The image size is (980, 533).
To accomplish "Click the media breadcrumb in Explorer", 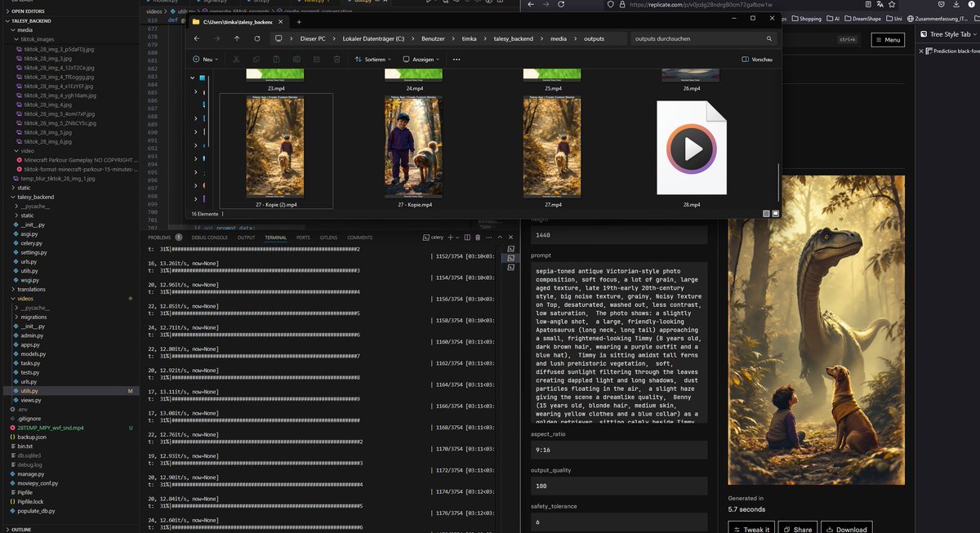I will pyautogui.click(x=559, y=38).
